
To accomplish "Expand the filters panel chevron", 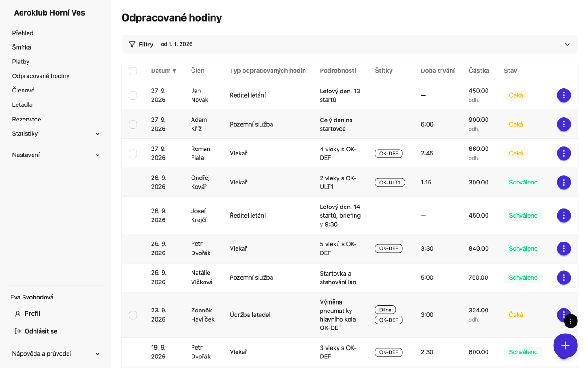I will (567, 45).
